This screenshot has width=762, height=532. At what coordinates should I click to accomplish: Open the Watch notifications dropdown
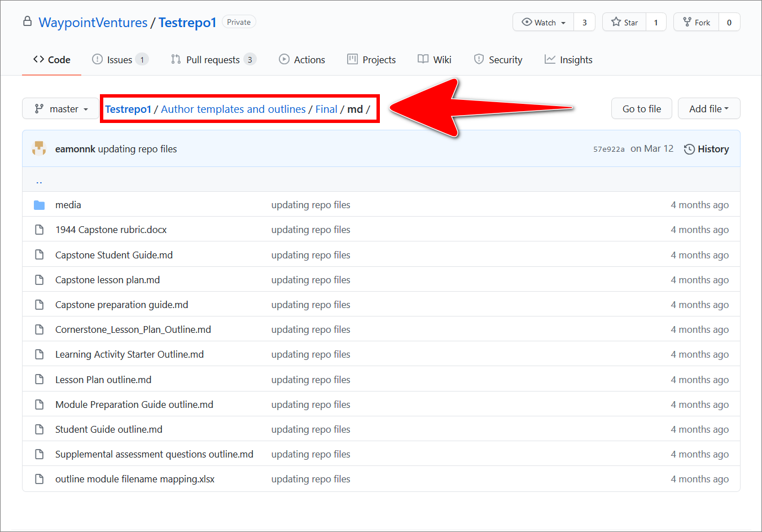pos(544,22)
